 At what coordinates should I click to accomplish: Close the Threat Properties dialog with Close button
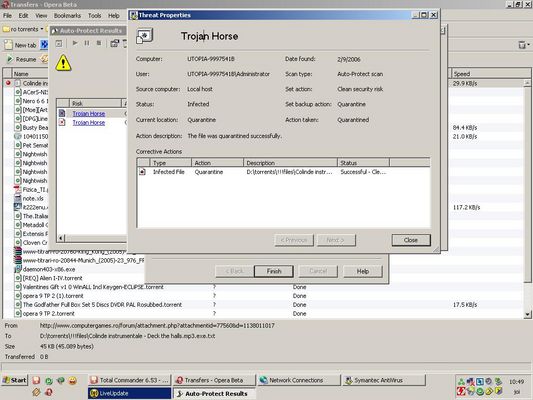click(x=411, y=240)
